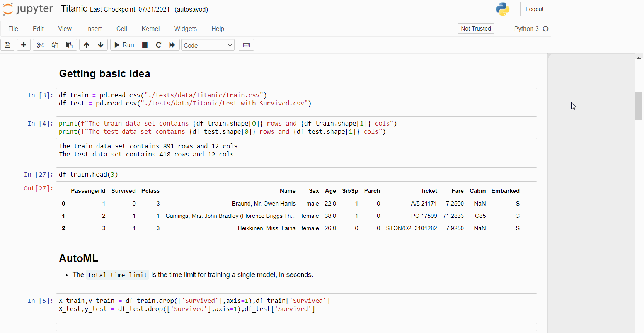Viewport: 644px width, 333px height.
Task: Open the View menu
Action: click(65, 29)
